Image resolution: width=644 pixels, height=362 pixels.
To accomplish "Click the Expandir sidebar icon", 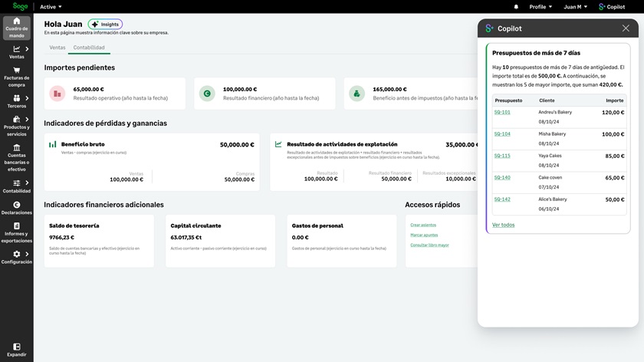I will pos(16,347).
